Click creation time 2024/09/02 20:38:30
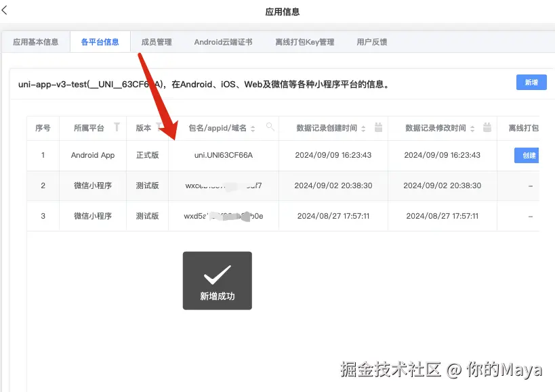The height and width of the screenshot is (392, 555). (x=333, y=186)
